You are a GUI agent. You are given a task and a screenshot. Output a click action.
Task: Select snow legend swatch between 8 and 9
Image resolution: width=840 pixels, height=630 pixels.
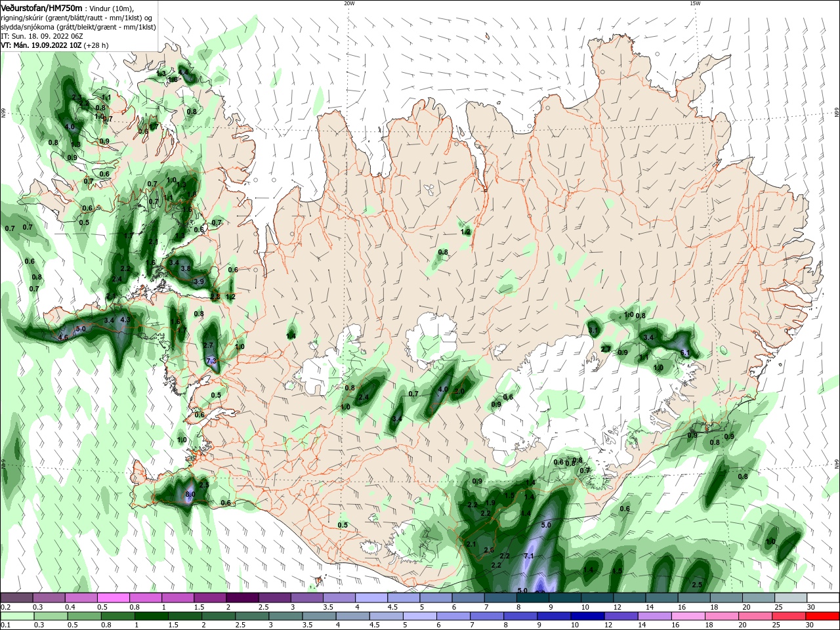coord(533,598)
